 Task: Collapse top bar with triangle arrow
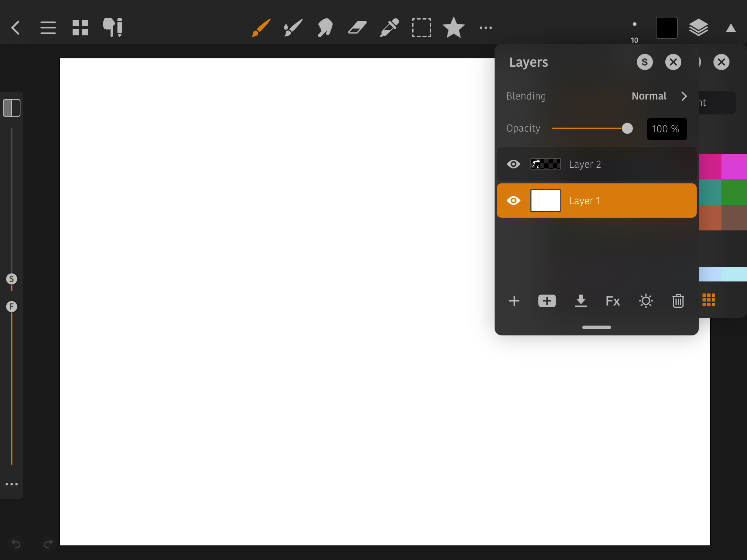(731, 28)
